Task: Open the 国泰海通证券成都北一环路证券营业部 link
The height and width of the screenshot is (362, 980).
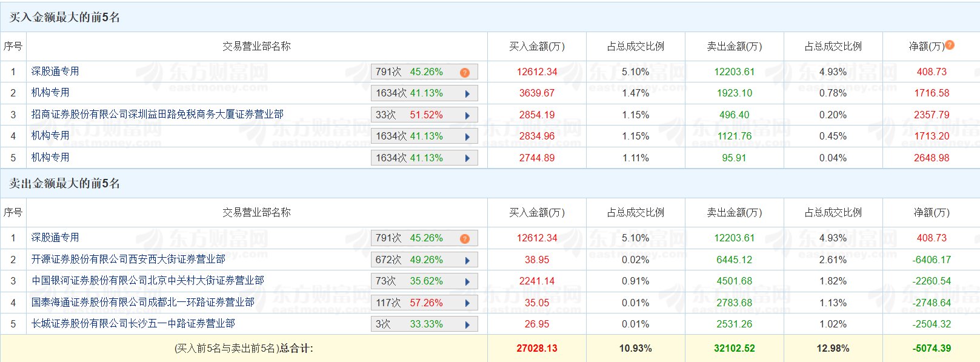Action: pos(142,302)
